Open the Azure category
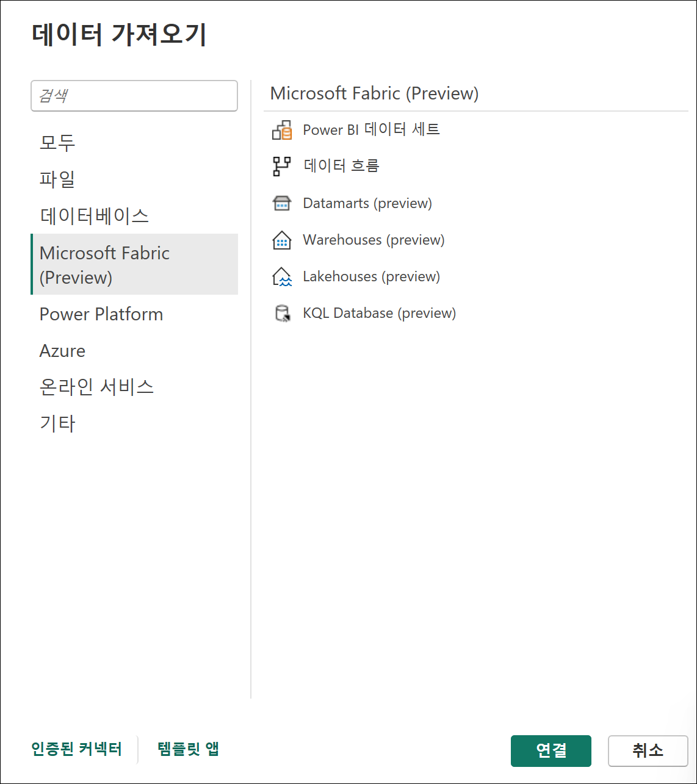Screen dimensions: 697x784 pos(134,350)
